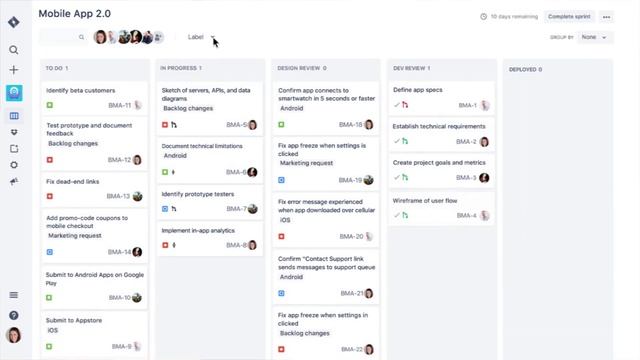Expand the Label filter dropdown
The image size is (640, 360).
pos(202,37)
